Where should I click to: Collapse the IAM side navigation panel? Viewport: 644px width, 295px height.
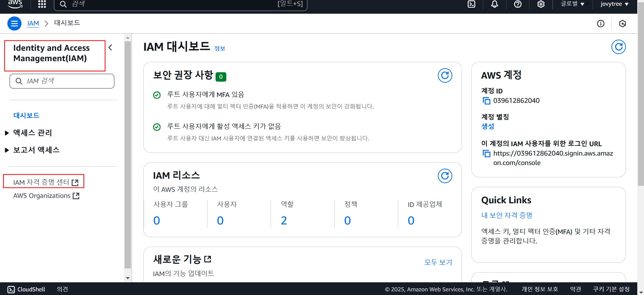coord(110,48)
